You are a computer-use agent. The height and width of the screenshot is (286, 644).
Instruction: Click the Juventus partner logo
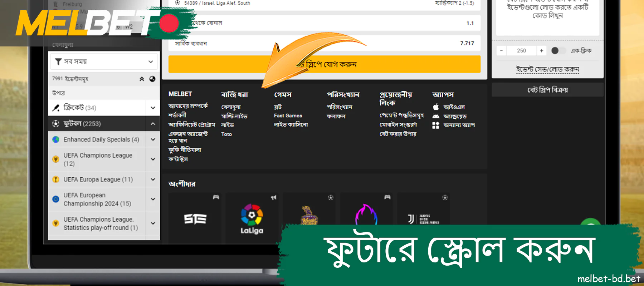pos(424,219)
